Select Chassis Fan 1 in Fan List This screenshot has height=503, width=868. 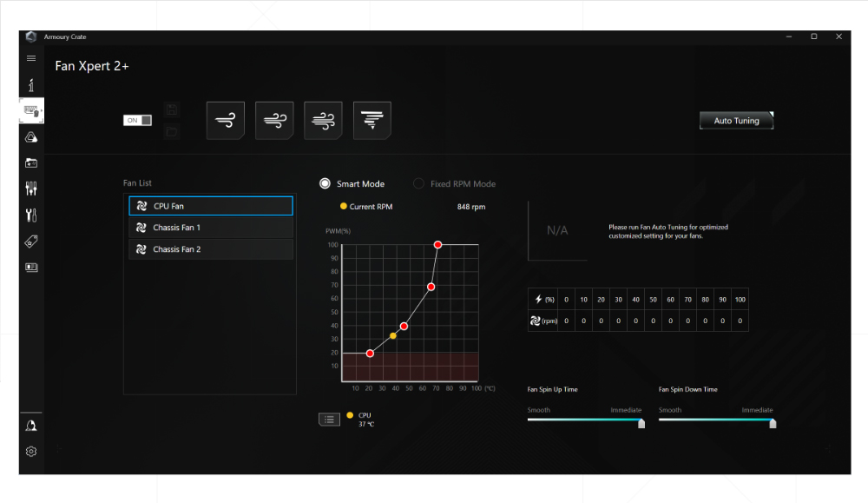[x=210, y=228]
